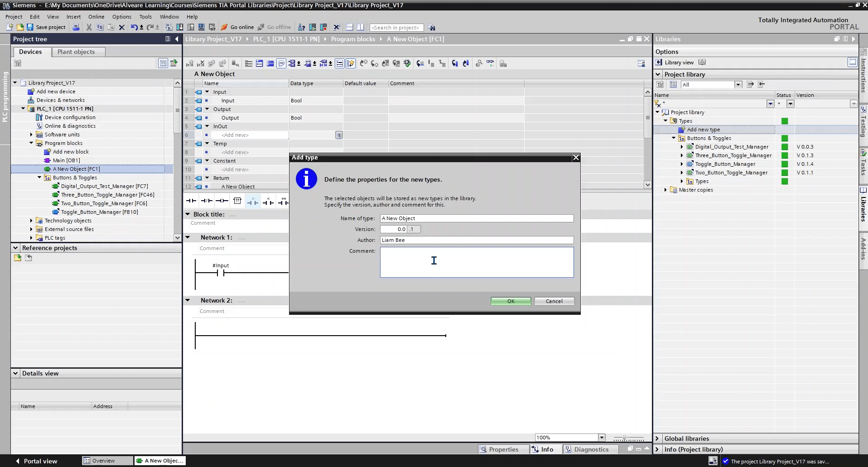Click the Cut scissors icon
The height and width of the screenshot is (467, 868).
(89, 27)
